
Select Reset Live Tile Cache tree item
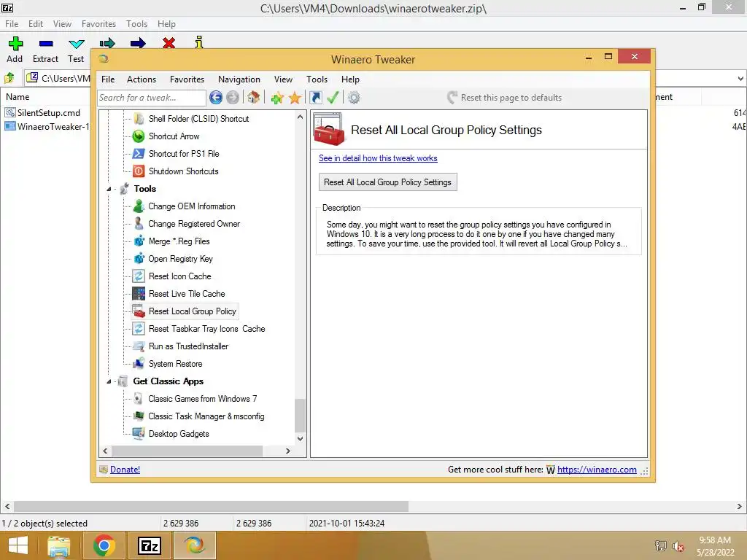187,294
